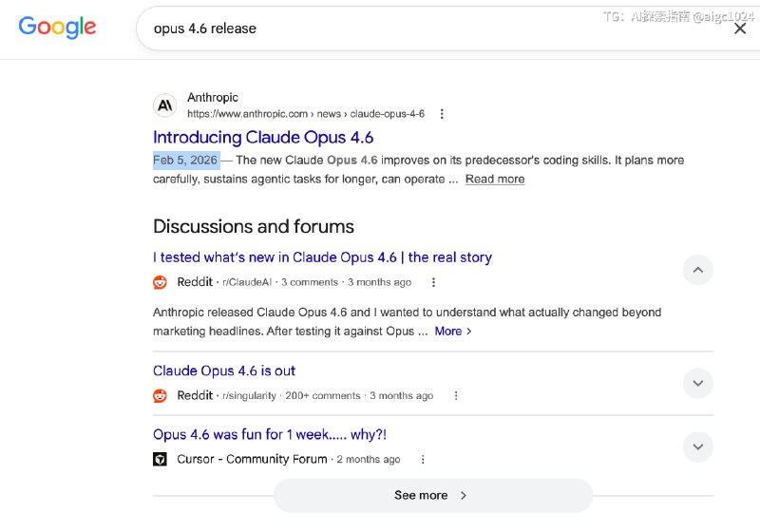Expand the Cursor Community Forum discussion
Screen dimensions: 760x532
698,446
